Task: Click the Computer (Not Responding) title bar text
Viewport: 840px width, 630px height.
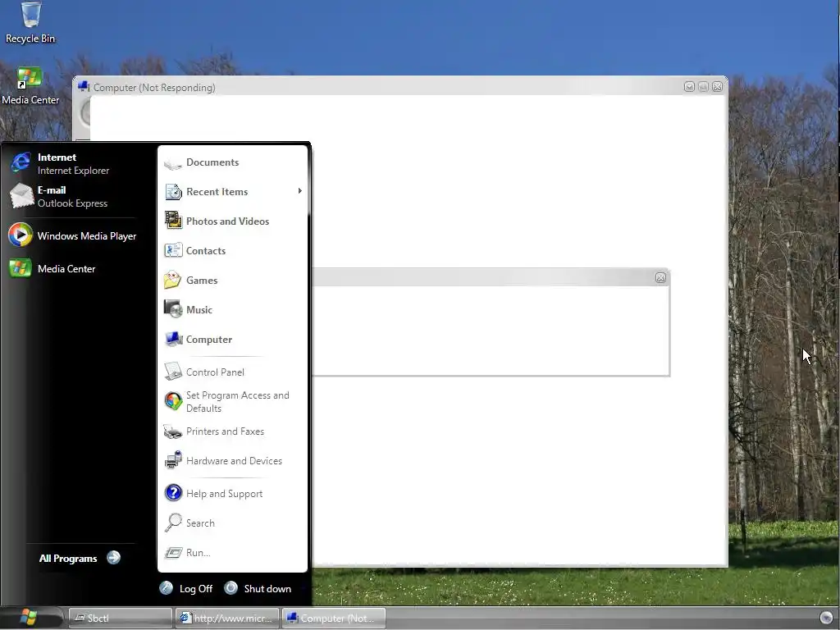Action: 154,87
